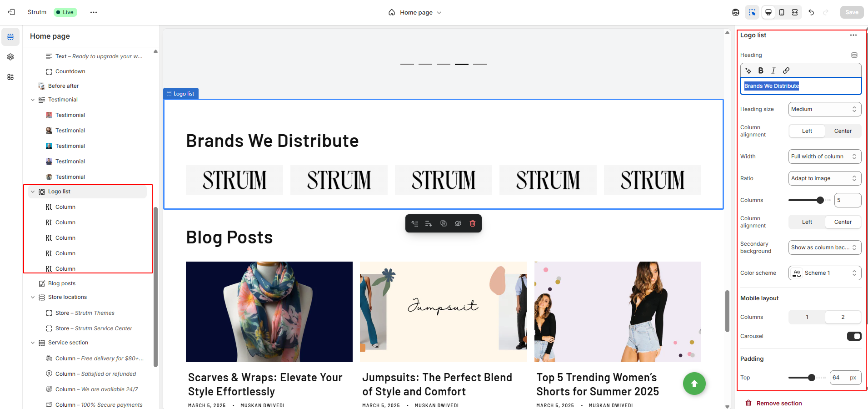The image size is (868, 409).
Task: Insert link in heading text editor
Action: 786,71
